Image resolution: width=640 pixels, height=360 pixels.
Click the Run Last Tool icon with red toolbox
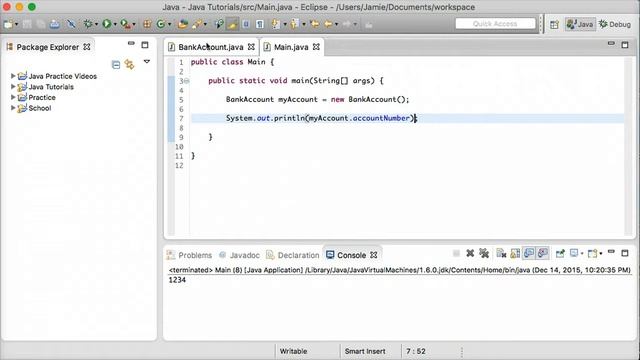(x=126, y=24)
